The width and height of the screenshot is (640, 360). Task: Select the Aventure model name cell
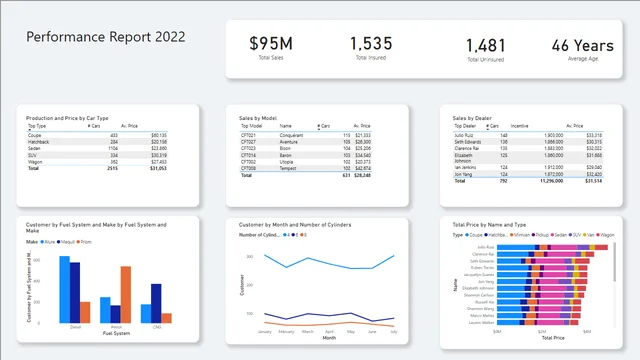tap(289, 142)
